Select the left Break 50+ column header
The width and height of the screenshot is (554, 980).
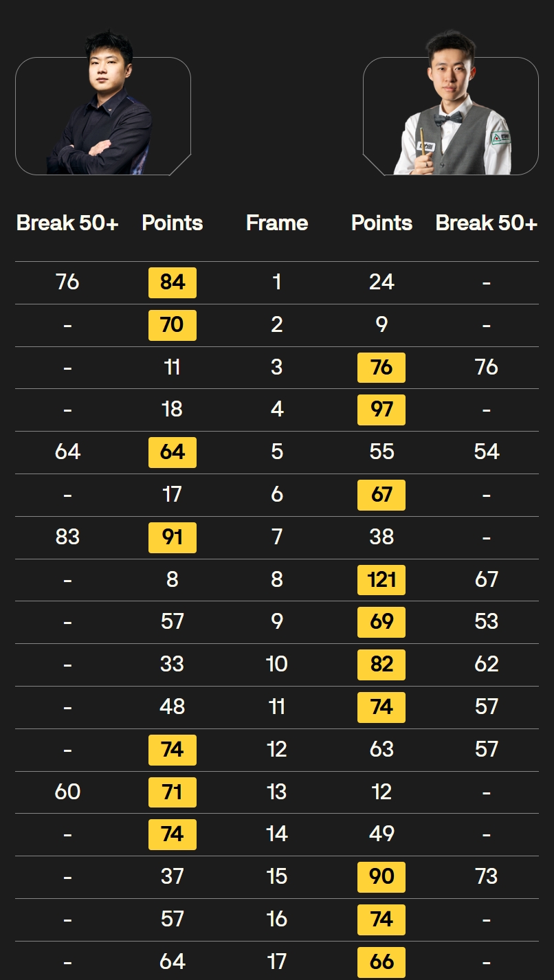coord(67,223)
